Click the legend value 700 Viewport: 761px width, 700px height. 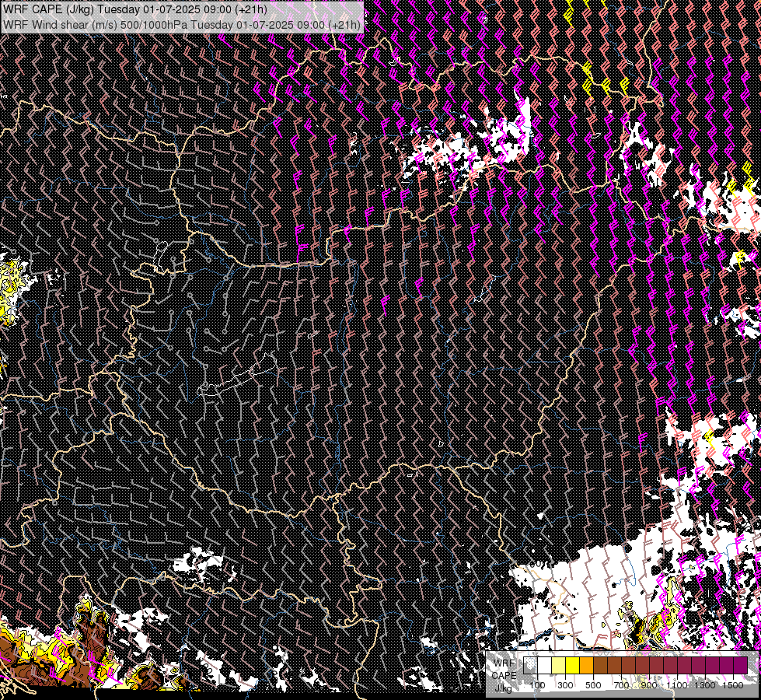click(621, 685)
